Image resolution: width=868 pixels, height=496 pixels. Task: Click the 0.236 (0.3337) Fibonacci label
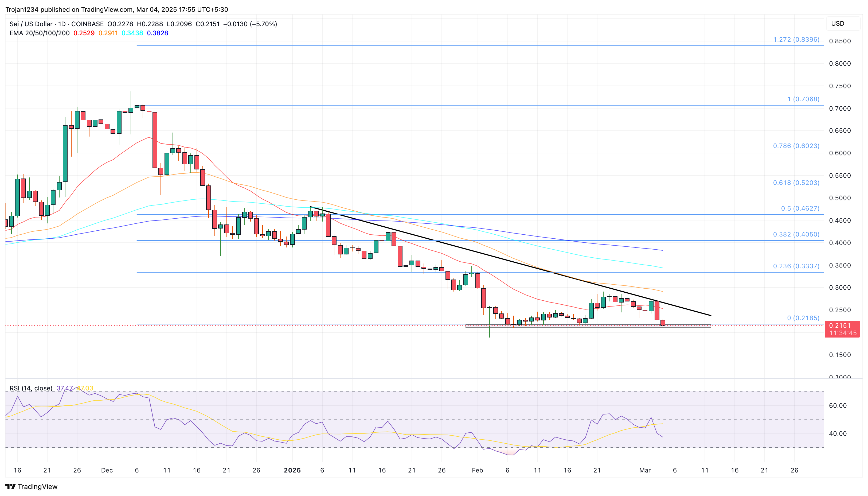pos(796,266)
